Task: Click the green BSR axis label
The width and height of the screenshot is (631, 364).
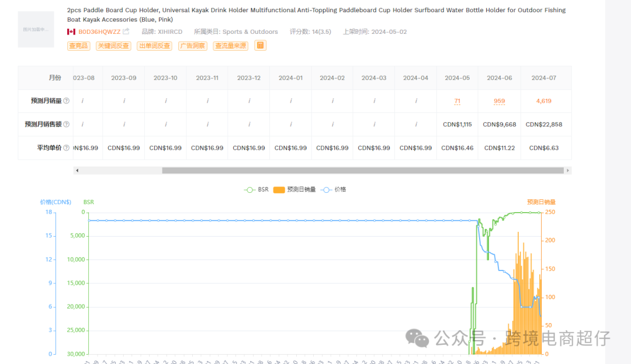Action: click(89, 202)
